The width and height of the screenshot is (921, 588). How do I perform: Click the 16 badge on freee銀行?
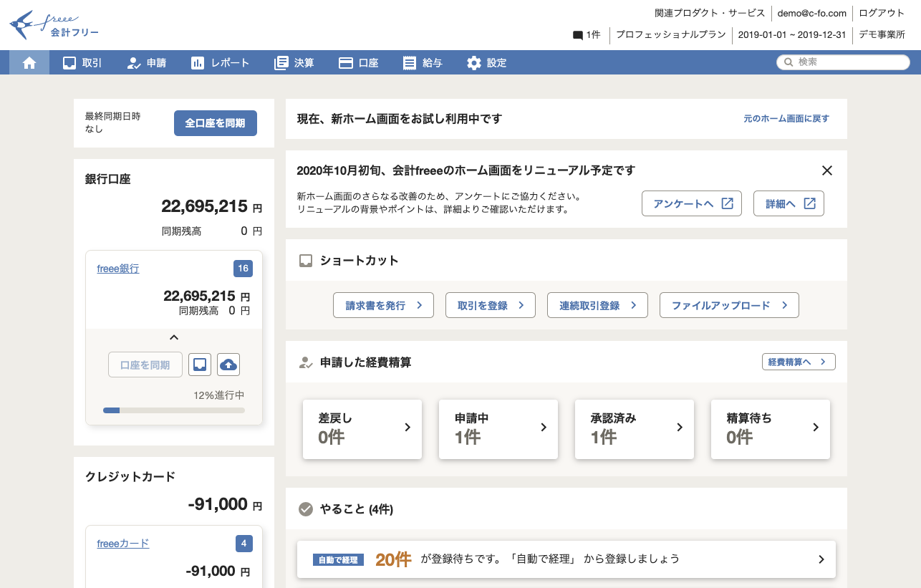[243, 269]
